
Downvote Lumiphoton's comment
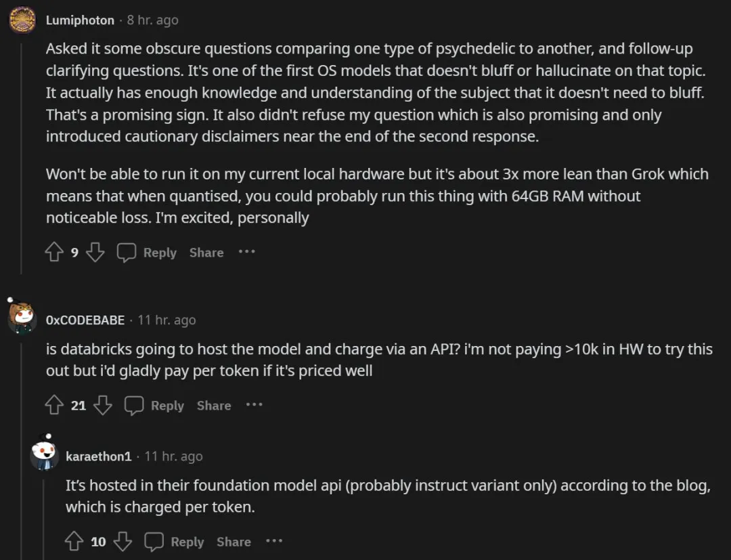point(95,253)
